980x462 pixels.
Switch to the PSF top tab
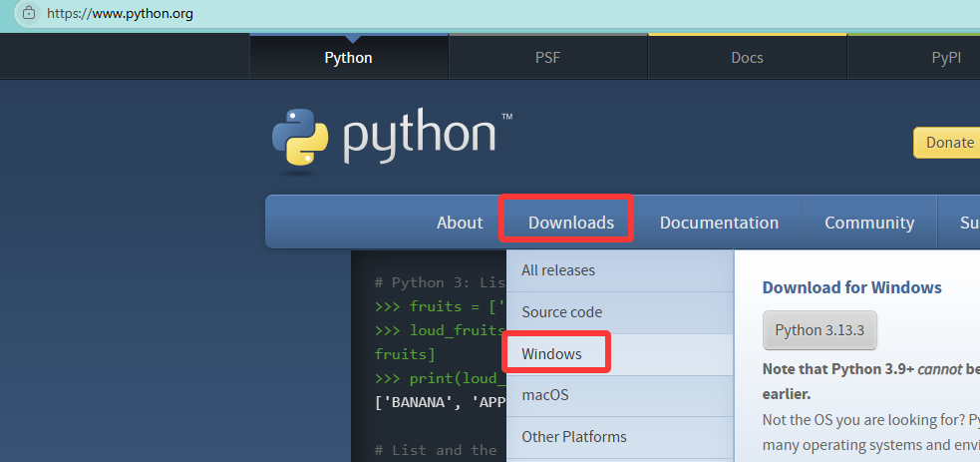tap(547, 58)
